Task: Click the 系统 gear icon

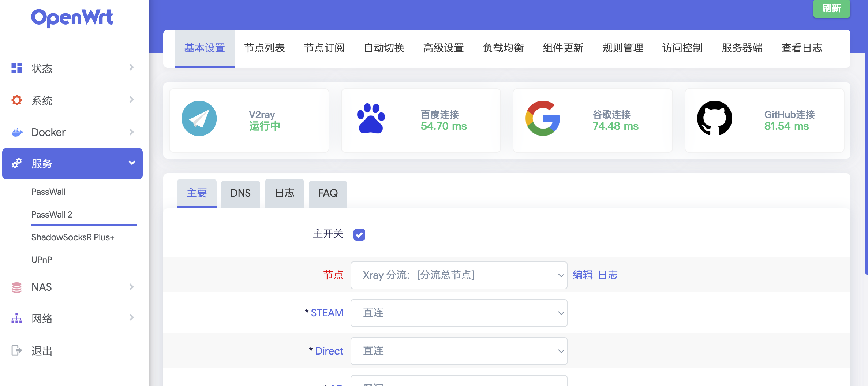Action: 17,100
